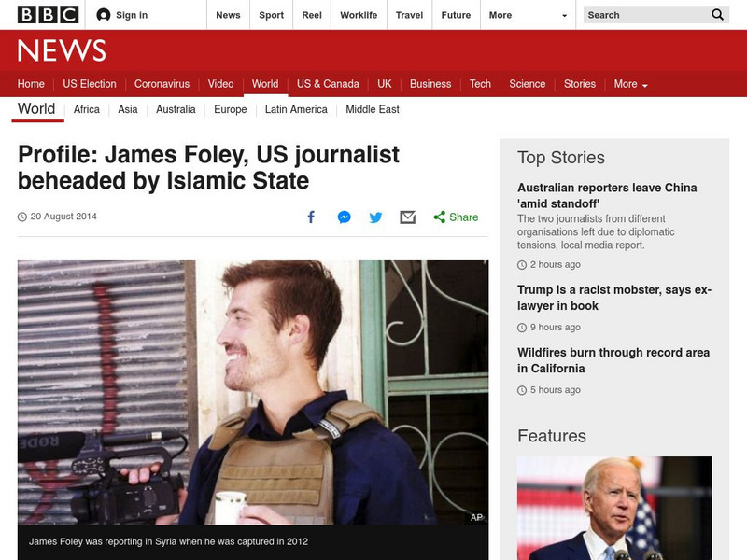Share the article through Messenger
747x560 pixels.
343,216
